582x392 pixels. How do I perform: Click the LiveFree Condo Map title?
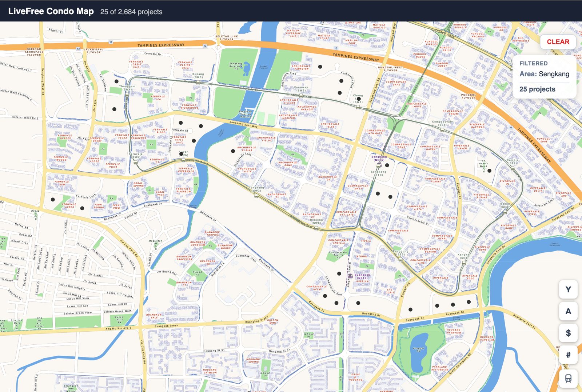click(51, 11)
